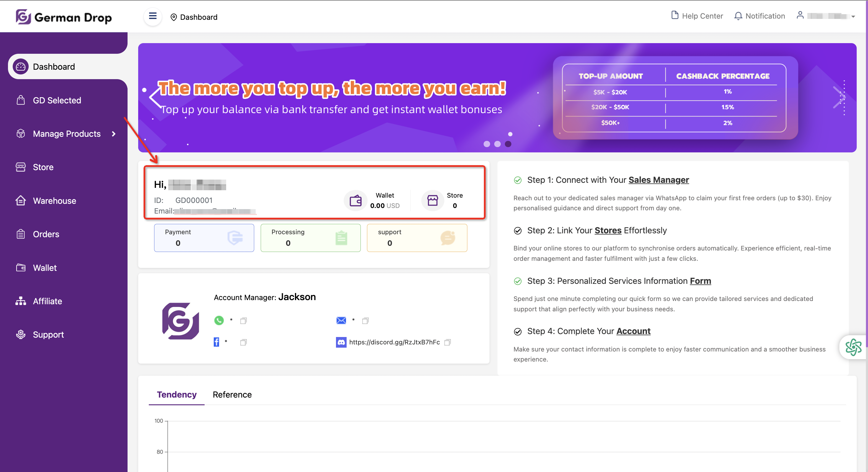Image resolution: width=868 pixels, height=472 pixels.
Task: Click the hamburger menu toggle icon
Action: click(153, 16)
